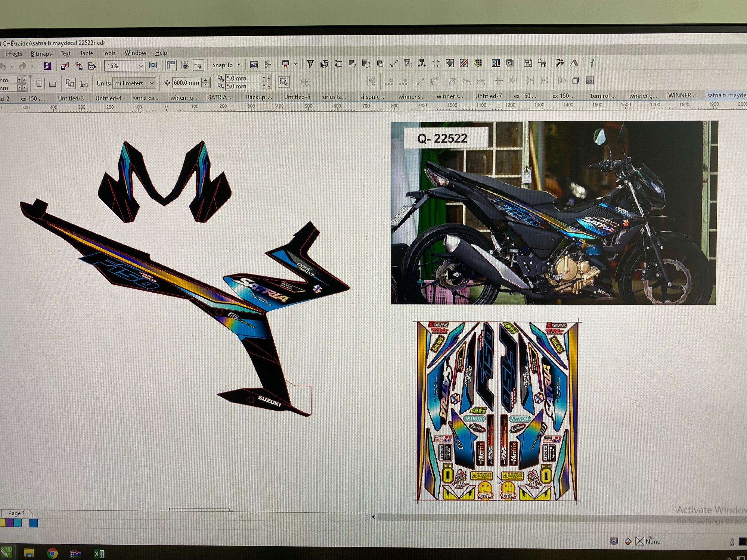Viewport: 747px width, 560px height.
Task: Open Chrome from the taskbar
Action: (52, 553)
